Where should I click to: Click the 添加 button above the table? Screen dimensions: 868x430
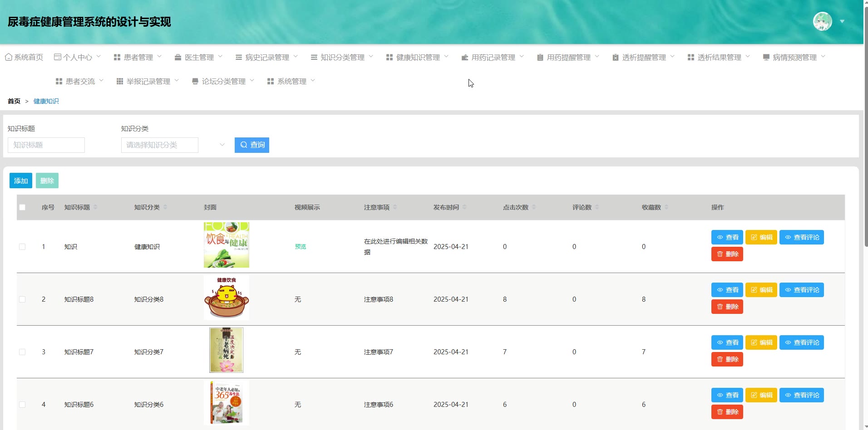(21, 181)
